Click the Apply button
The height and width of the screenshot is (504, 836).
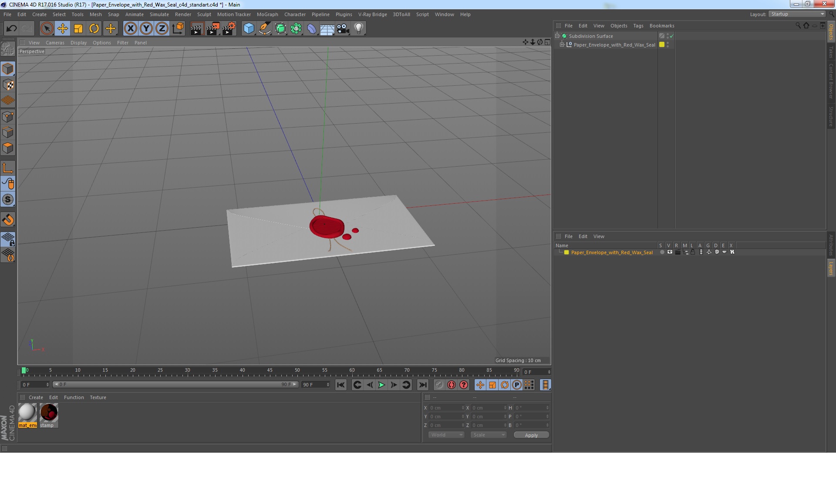[531, 435]
